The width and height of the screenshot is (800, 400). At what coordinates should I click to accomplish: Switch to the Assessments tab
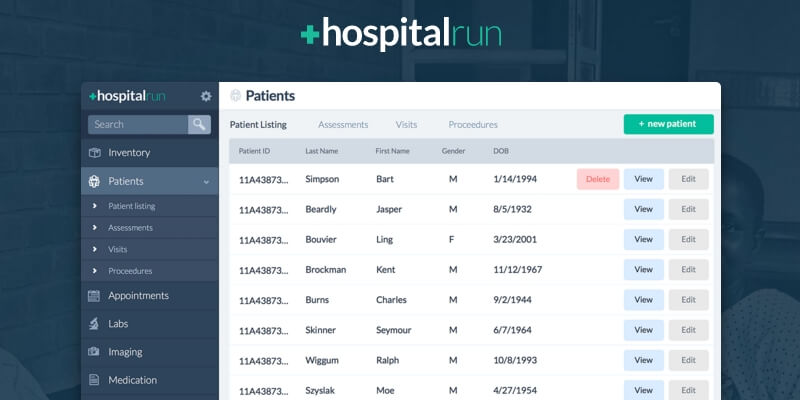[343, 125]
